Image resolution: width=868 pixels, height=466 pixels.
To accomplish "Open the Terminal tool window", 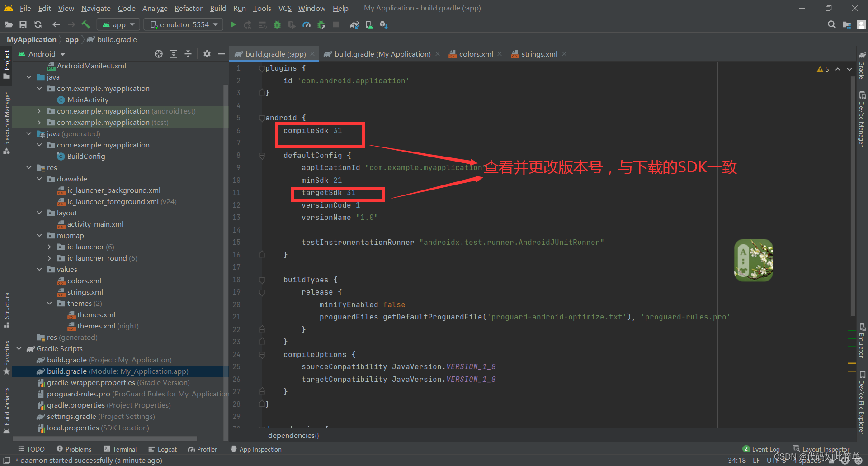I will pyautogui.click(x=120, y=449).
